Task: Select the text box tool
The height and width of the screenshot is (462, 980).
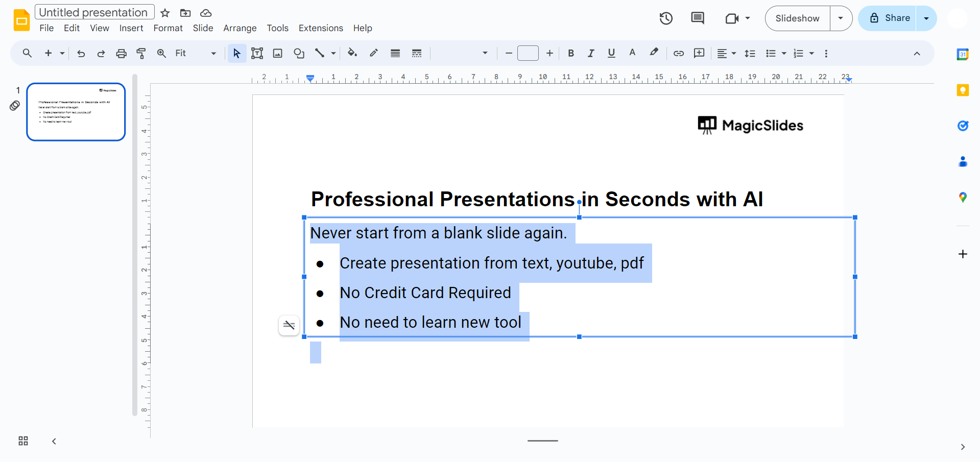Action: (257, 53)
